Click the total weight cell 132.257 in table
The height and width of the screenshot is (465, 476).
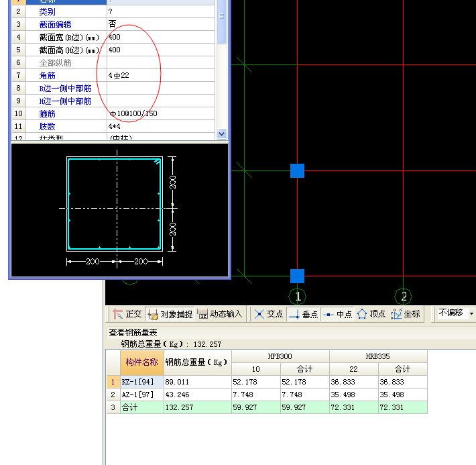198,407
